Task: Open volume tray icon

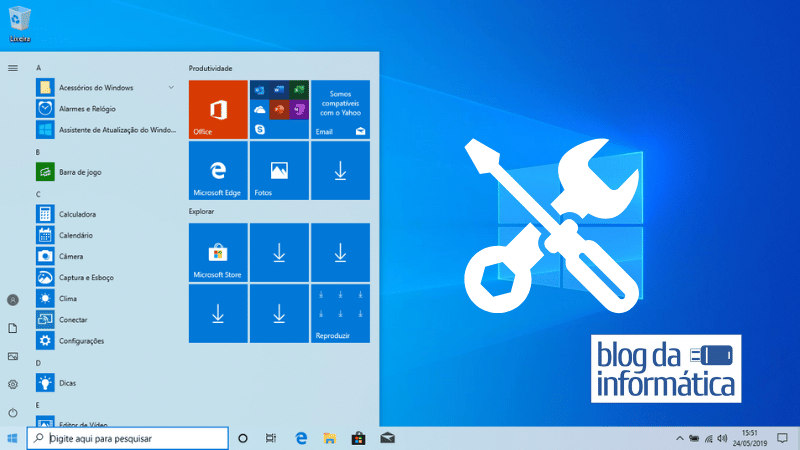Action: [x=722, y=438]
